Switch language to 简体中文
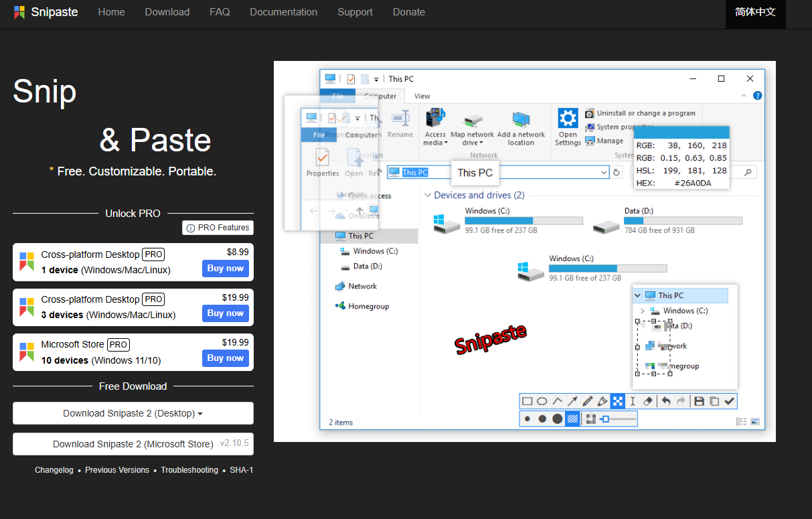Viewport: 812px width, 519px height. click(756, 12)
